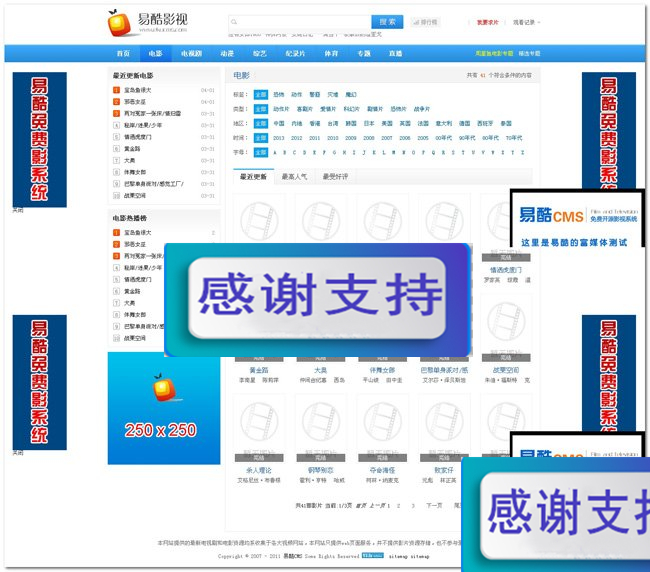Select 全部 in the 类型 filter row
The width and height of the screenshot is (650, 572).
click(261, 109)
